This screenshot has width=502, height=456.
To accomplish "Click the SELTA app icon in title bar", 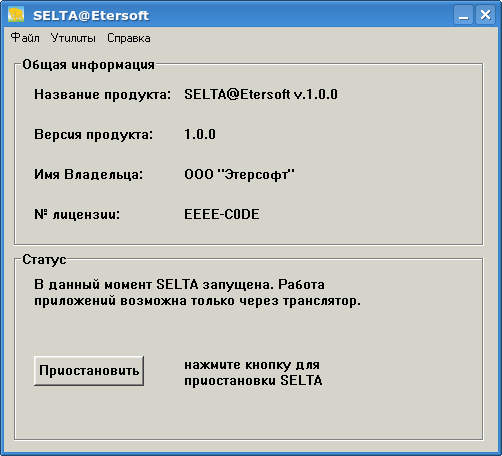I will [x=16, y=15].
